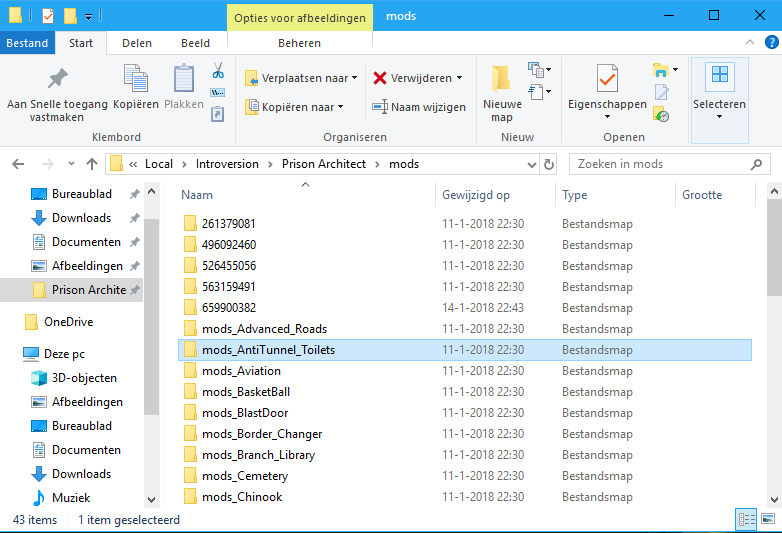Image resolution: width=782 pixels, height=533 pixels.
Task: Click the refresh button next to address bar
Action: pyautogui.click(x=549, y=164)
